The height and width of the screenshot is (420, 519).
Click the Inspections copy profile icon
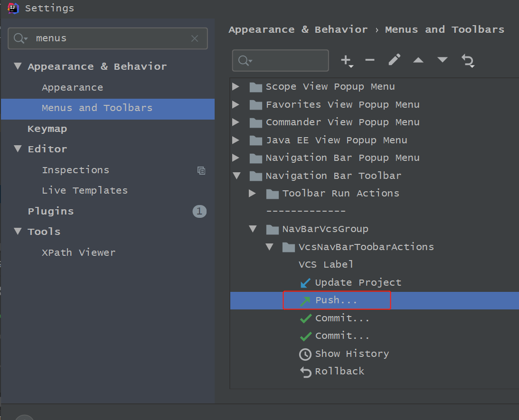201,170
